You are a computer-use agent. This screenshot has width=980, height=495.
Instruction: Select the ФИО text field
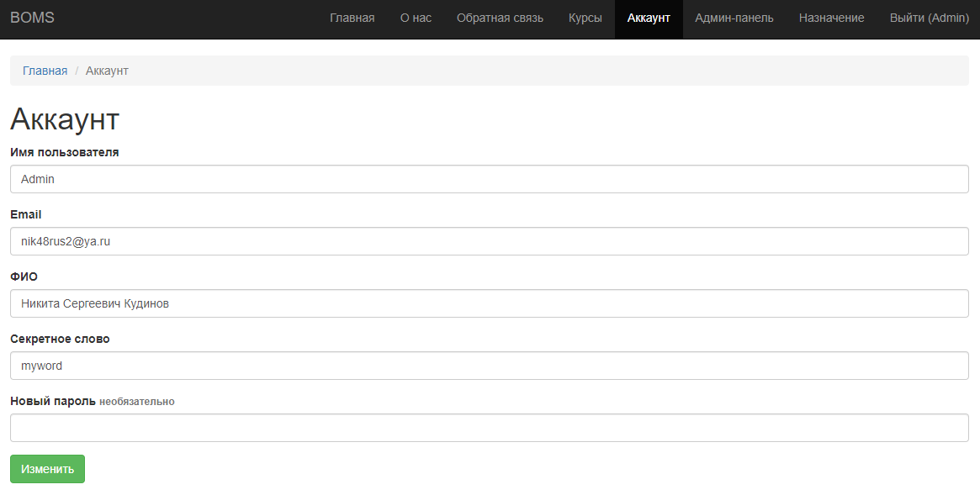click(x=489, y=303)
